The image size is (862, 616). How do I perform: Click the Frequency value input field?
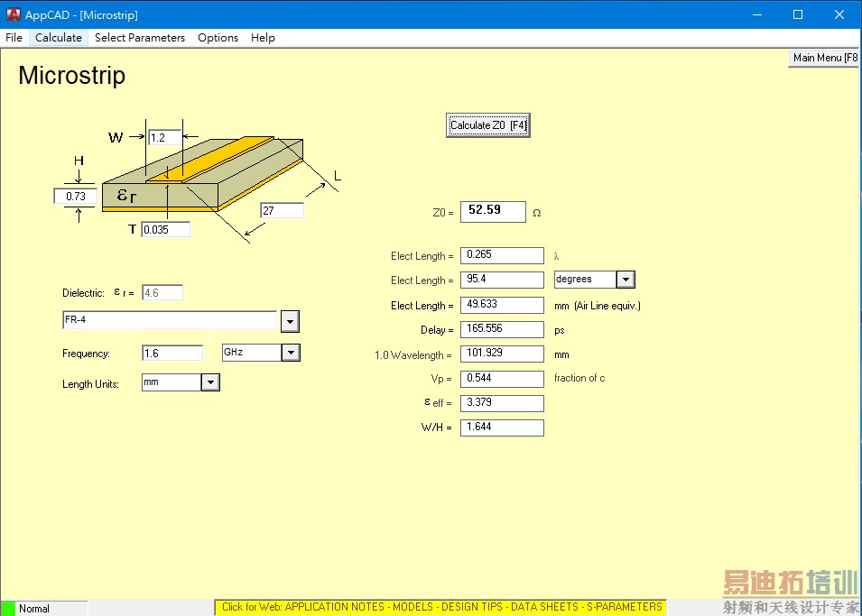click(172, 353)
